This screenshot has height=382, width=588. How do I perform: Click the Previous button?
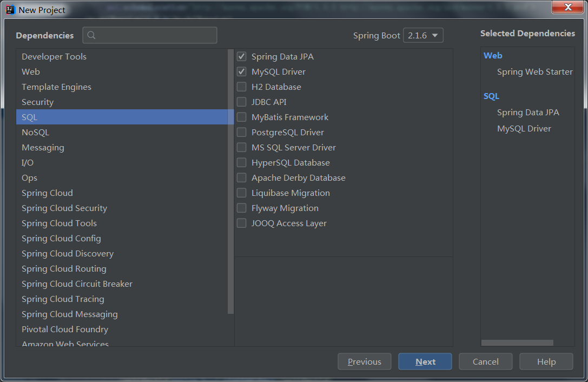coord(365,362)
